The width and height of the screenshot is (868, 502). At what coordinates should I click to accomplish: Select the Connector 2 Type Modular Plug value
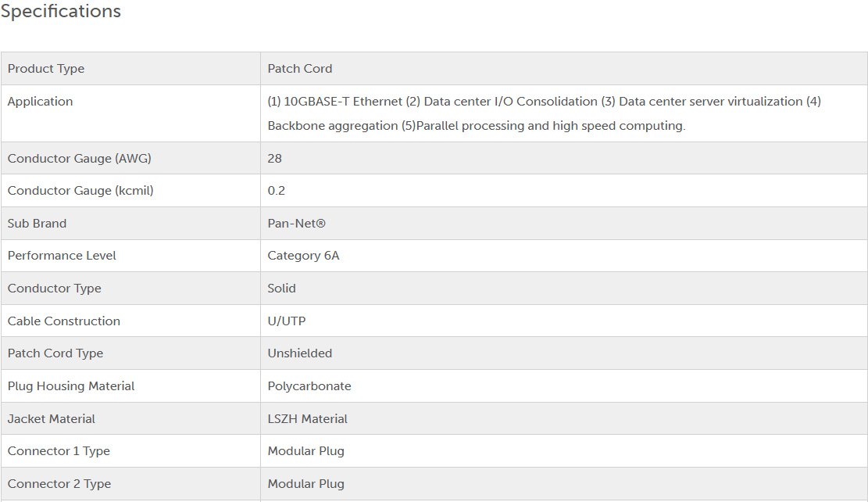pos(306,484)
